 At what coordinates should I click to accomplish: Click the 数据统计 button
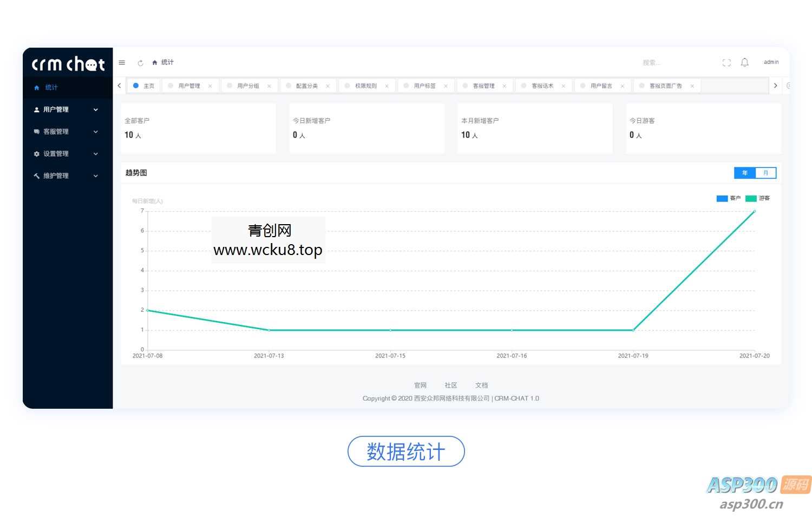[406, 452]
